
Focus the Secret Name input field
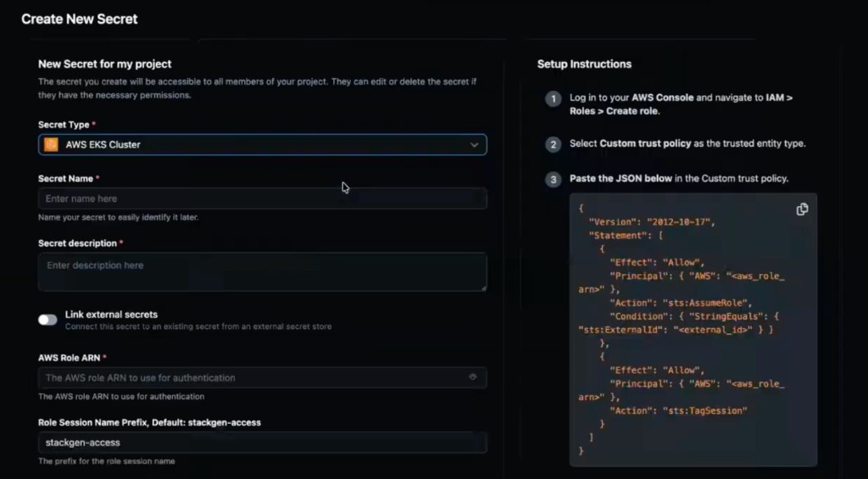(x=263, y=198)
